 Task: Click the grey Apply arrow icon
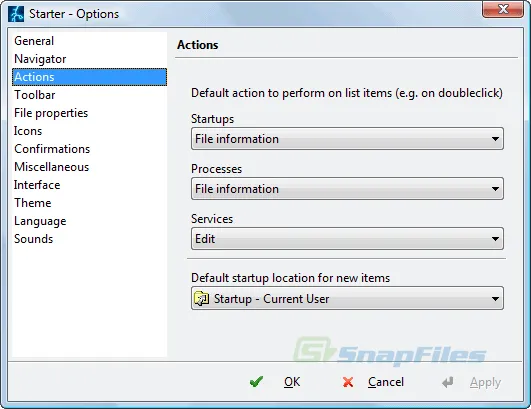pos(448,382)
